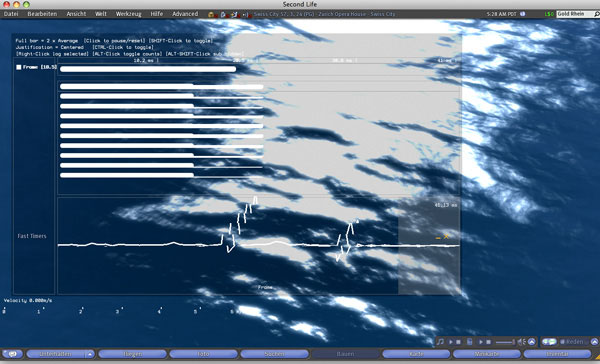Image resolution: width=600 pixels, height=364 pixels.
Task: Click the 5:28 AM PDT clock
Action: (x=501, y=14)
